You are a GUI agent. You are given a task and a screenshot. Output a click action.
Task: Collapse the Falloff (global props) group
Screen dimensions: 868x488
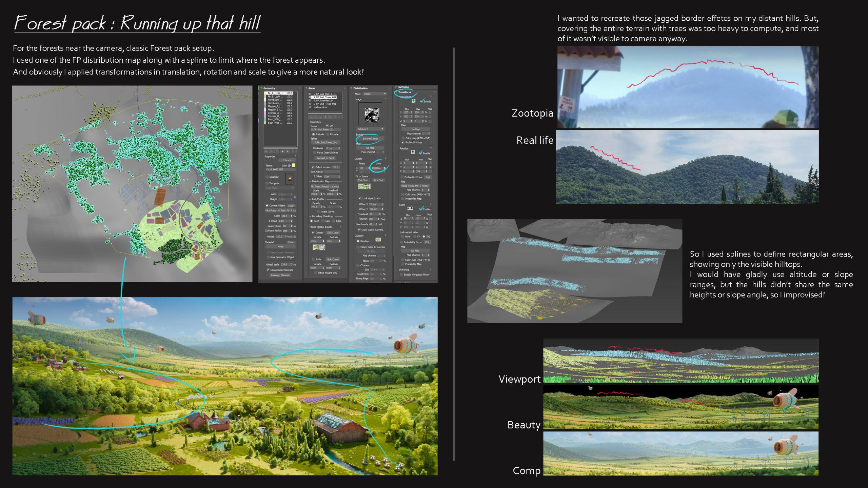click(x=341, y=226)
